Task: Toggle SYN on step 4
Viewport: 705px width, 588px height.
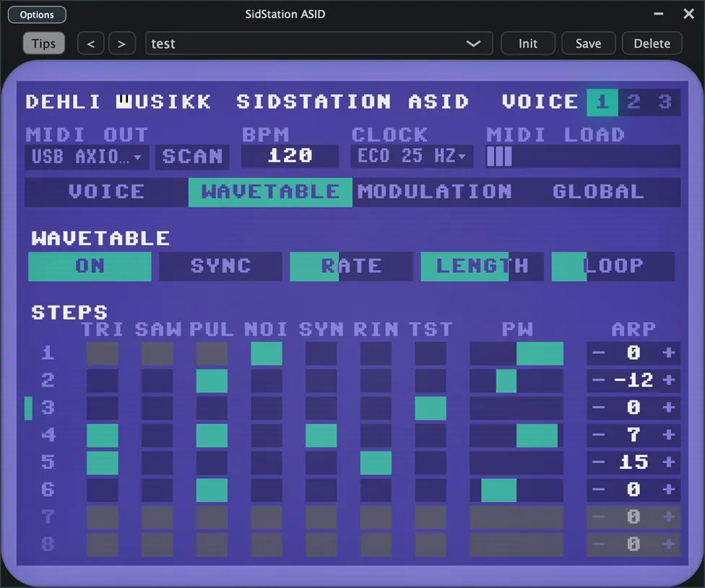Action: [321, 436]
